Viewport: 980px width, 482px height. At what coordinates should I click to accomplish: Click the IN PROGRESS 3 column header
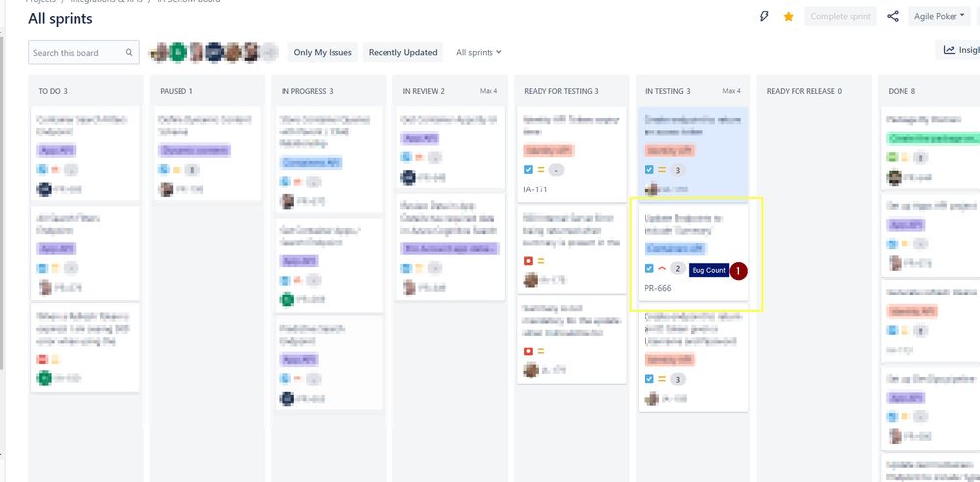(307, 91)
